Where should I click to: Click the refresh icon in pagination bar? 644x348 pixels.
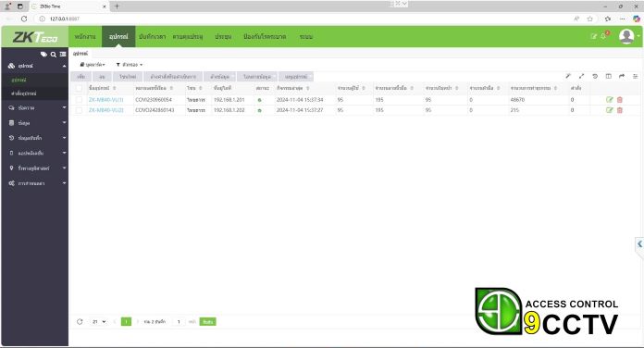point(80,322)
